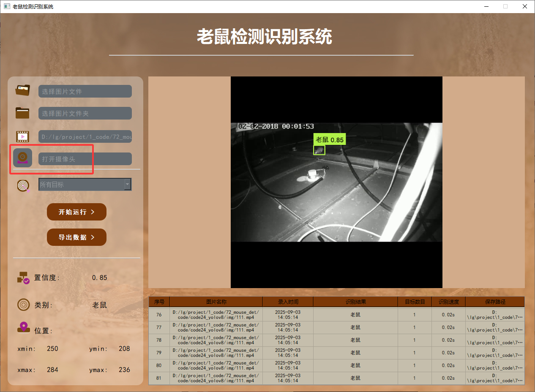Click save path cell in row 81
This screenshot has height=392, width=535.
coord(495,378)
